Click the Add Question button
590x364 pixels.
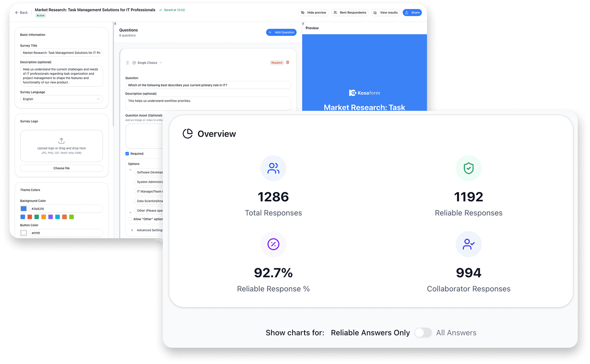[x=281, y=32]
